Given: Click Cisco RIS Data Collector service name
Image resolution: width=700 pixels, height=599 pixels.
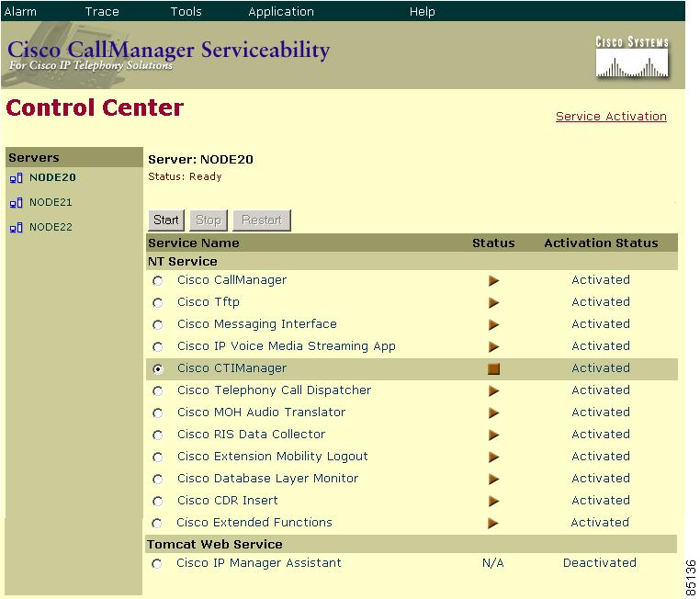Looking at the screenshot, I should coord(251,435).
